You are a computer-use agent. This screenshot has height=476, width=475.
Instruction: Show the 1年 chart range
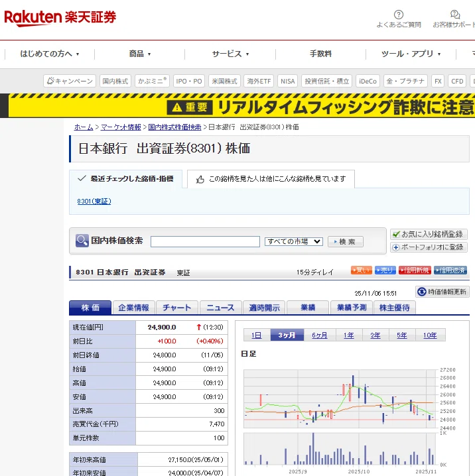click(x=349, y=335)
